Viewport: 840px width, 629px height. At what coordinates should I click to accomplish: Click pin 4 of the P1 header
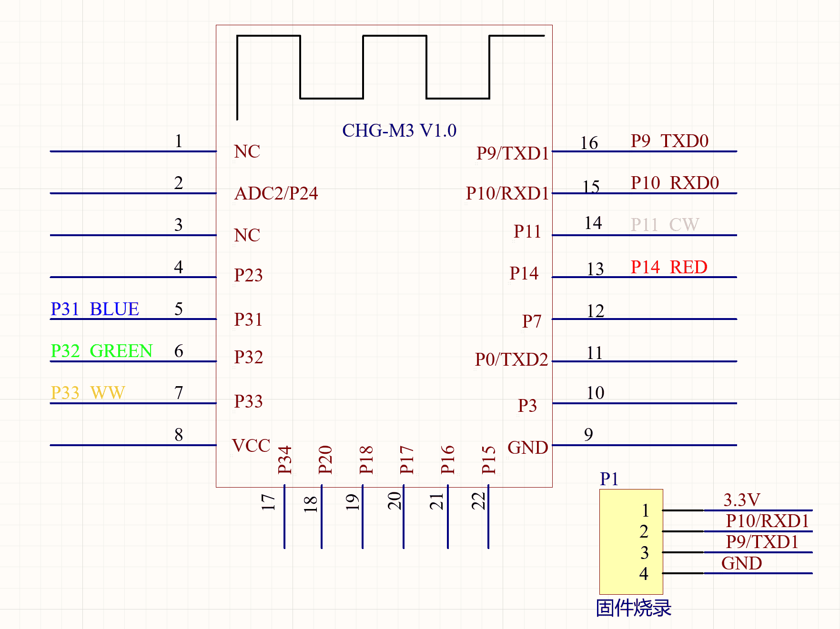644,574
